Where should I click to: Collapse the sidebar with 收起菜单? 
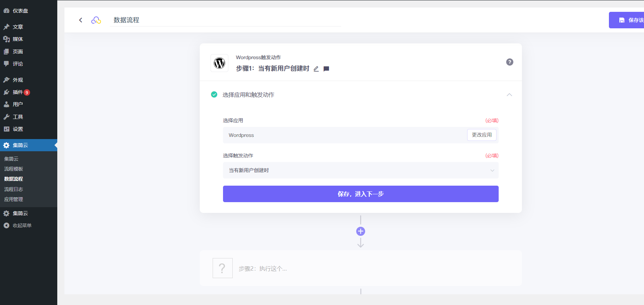(x=29, y=225)
